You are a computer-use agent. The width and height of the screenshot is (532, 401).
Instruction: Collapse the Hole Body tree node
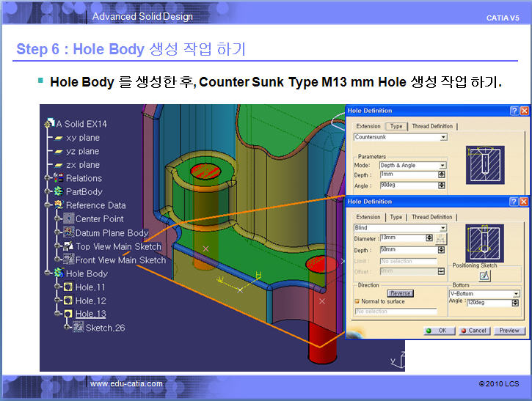(48, 273)
